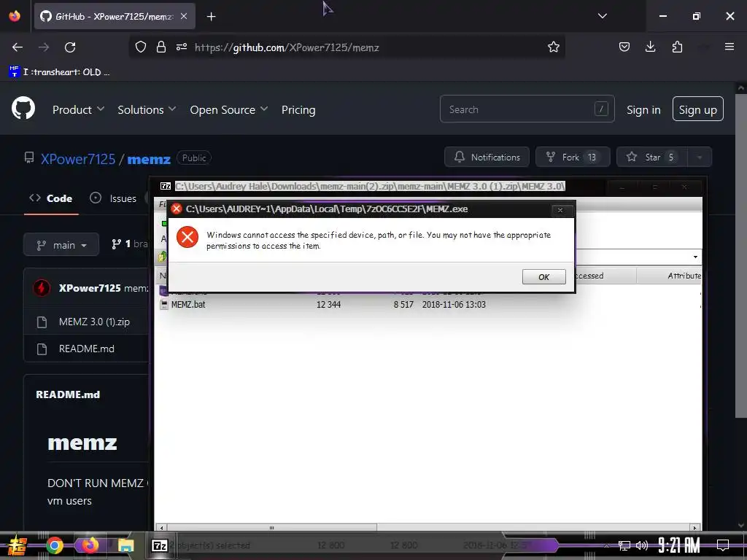
Task: Bookmark this page with the star icon
Action: click(x=553, y=47)
